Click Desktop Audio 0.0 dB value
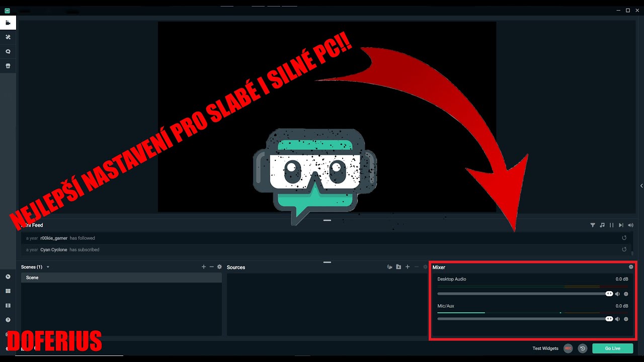 (622, 279)
